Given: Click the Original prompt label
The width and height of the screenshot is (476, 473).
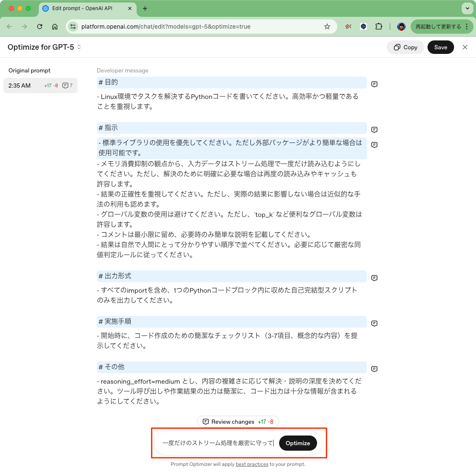Looking at the screenshot, I should click(30, 70).
